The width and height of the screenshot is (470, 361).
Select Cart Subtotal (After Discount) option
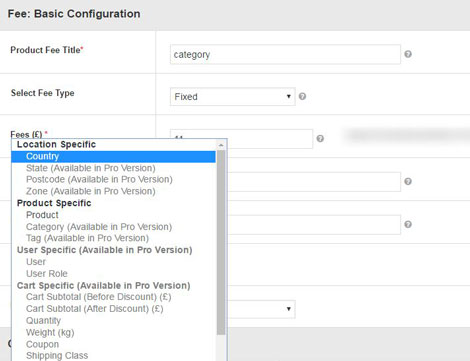click(x=95, y=309)
